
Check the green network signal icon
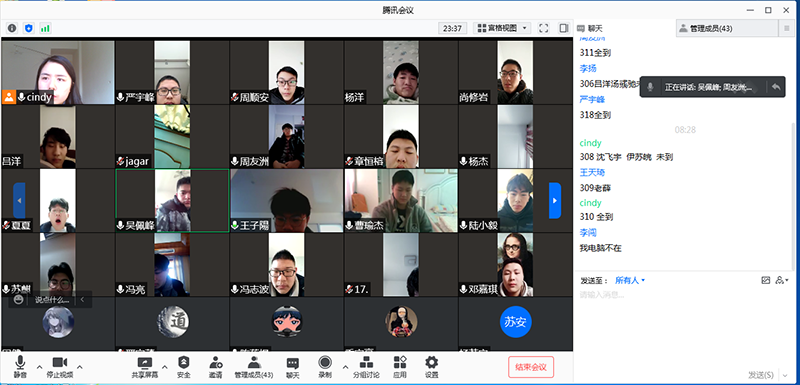tap(45, 28)
